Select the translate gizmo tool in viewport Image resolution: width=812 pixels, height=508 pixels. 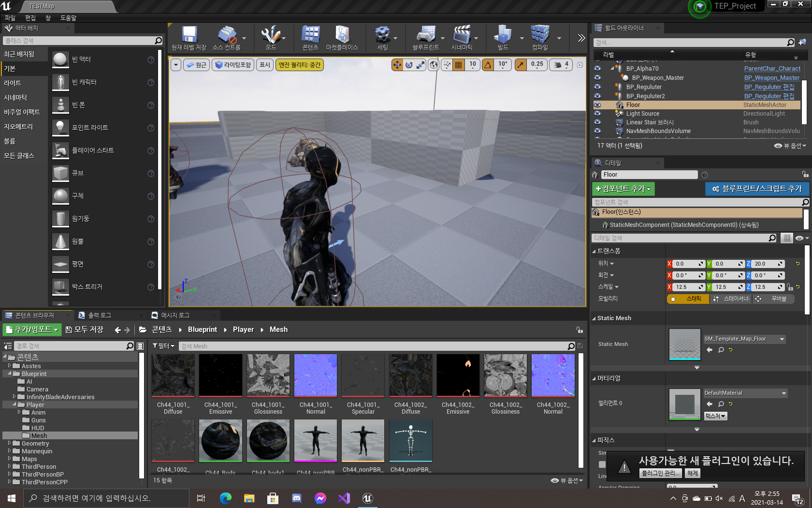pyautogui.click(x=397, y=65)
